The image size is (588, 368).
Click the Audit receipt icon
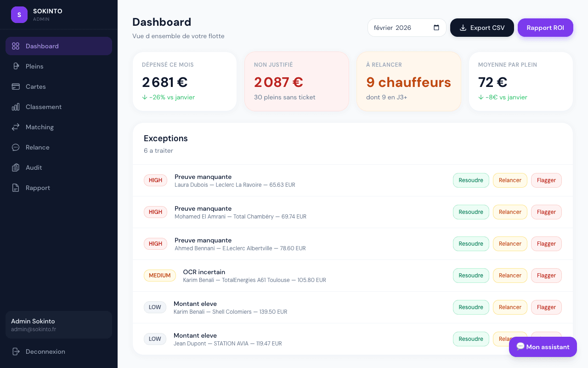[x=16, y=167]
